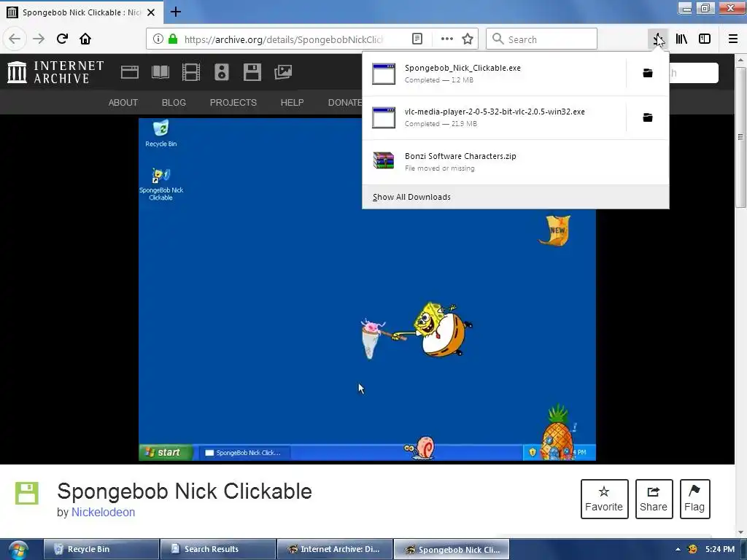Reload the current page
This screenshot has height=560, width=747.
point(62,39)
